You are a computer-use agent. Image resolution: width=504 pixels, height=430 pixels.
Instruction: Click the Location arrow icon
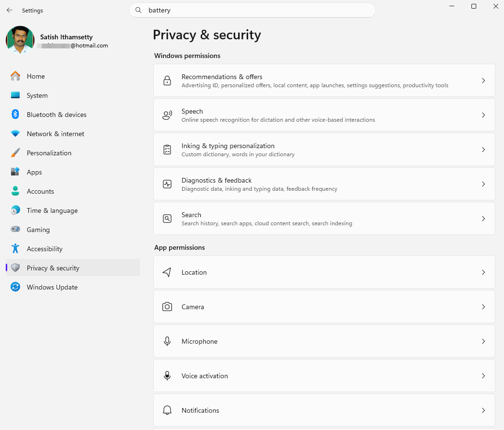tap(167, 272)
